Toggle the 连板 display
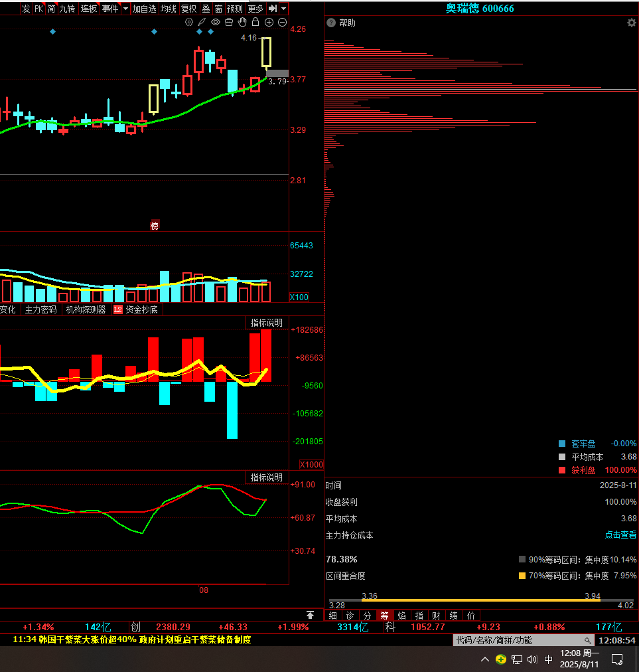Viewport: 639px width, 672px height. click(x=89, y=9)
